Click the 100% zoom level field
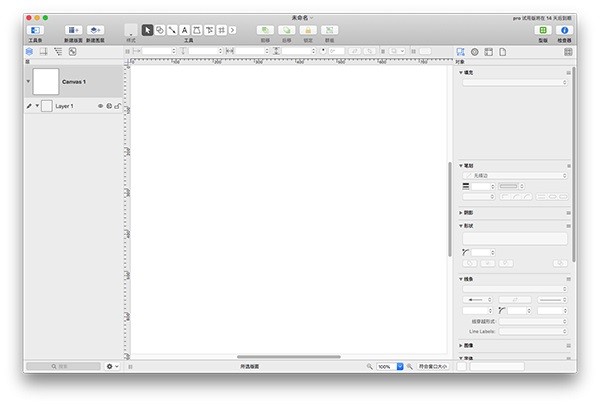600x406 pixels. coord(384,367)
